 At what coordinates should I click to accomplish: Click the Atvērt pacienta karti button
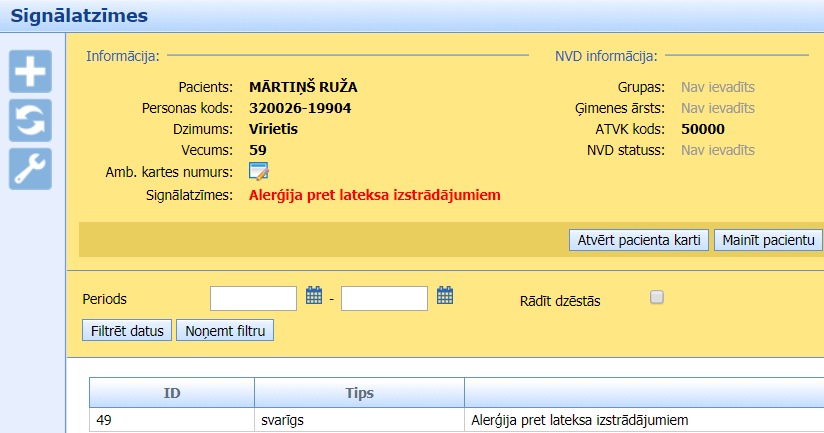click(x=639, y=240)
